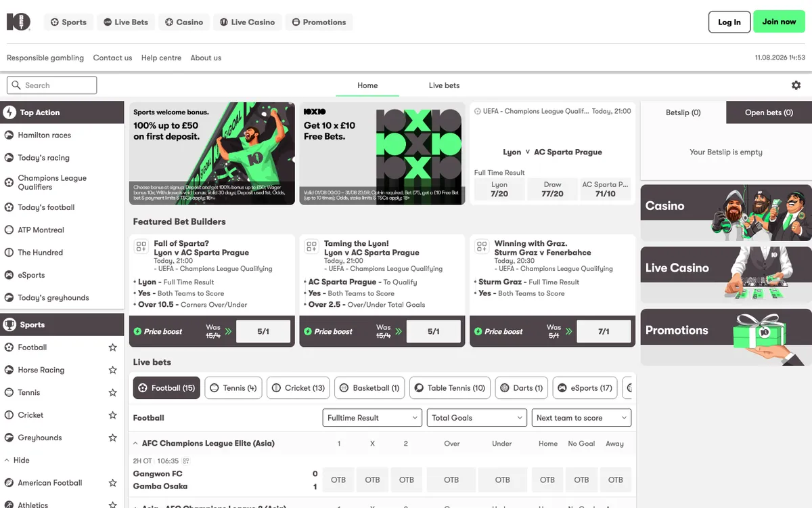Select the Open bets (0) tab
This screenshot has height=508, width=812.
769,112
